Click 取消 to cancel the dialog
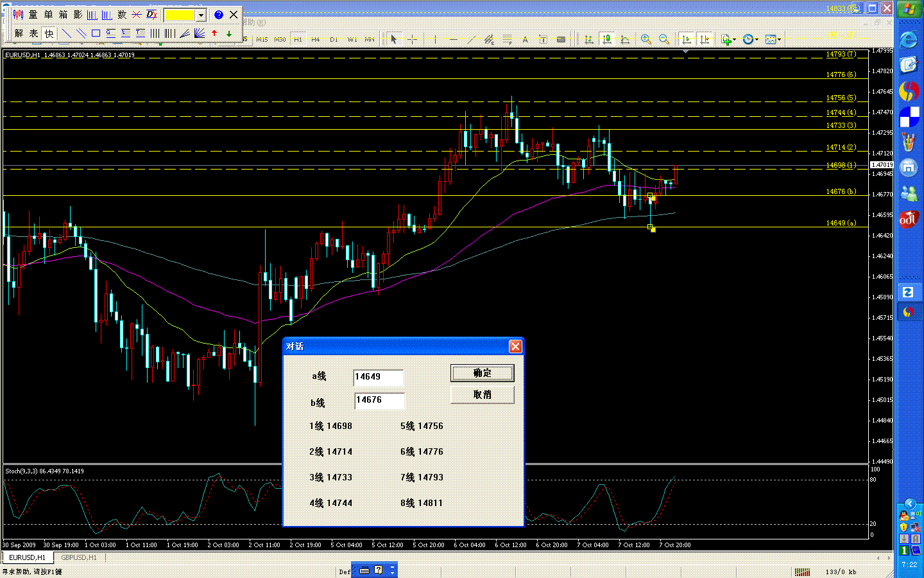 click(x=483, y=395)
